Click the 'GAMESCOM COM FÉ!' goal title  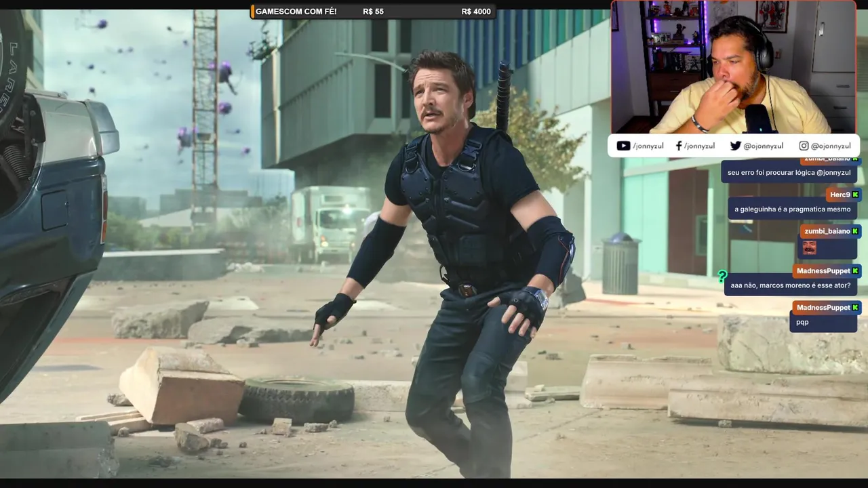296,12
